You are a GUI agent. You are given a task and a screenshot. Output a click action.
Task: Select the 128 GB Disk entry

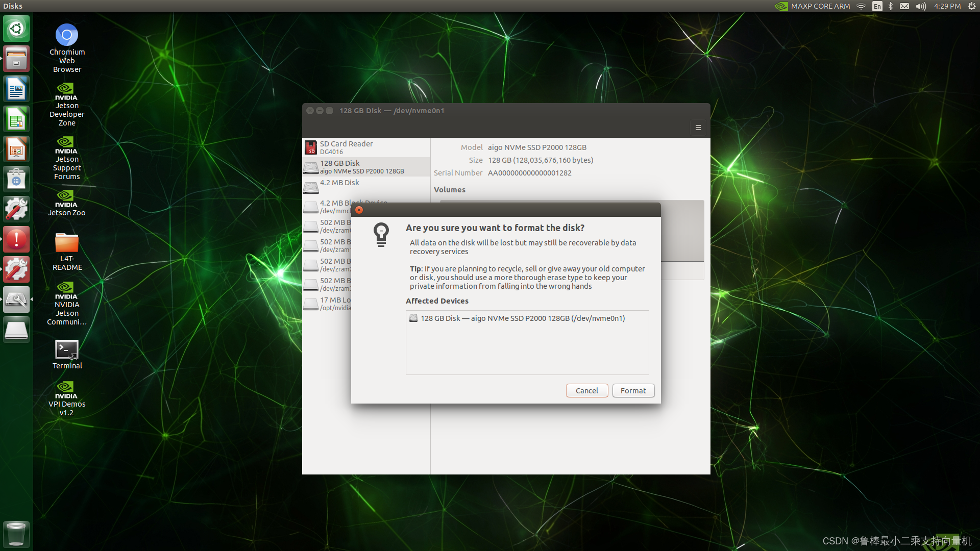point(366,167)
